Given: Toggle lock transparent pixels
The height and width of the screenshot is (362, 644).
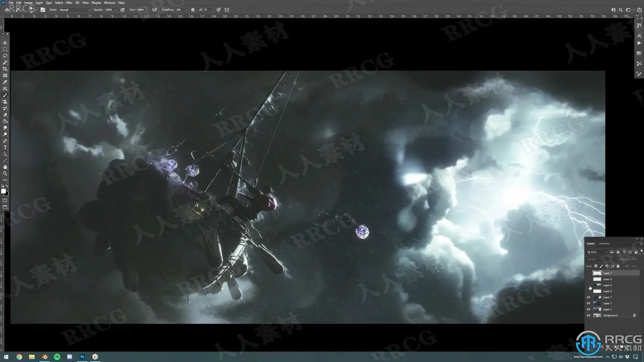Looking at the screenshot, I should [x=596, y=266].
